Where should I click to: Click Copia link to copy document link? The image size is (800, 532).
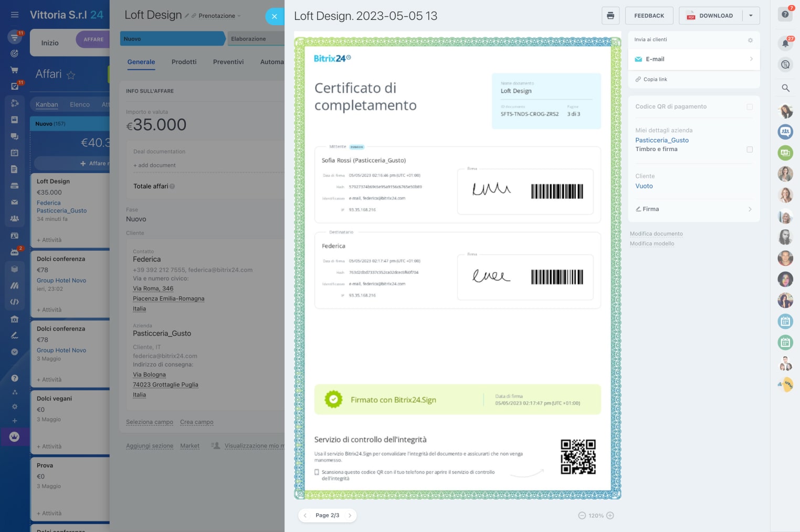pyautogui.click(x=655, y=80)
